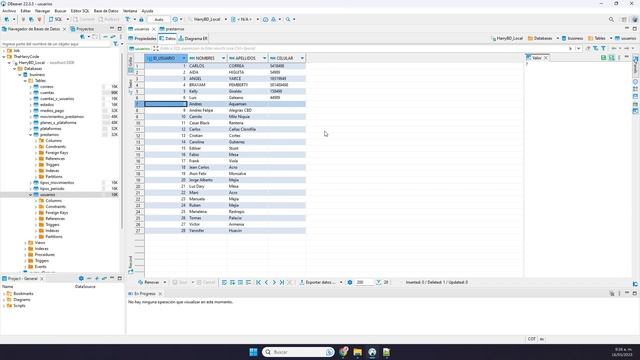Click the Commit transaction button
This screenshot has height=360, width=640.
click(84, 19)
